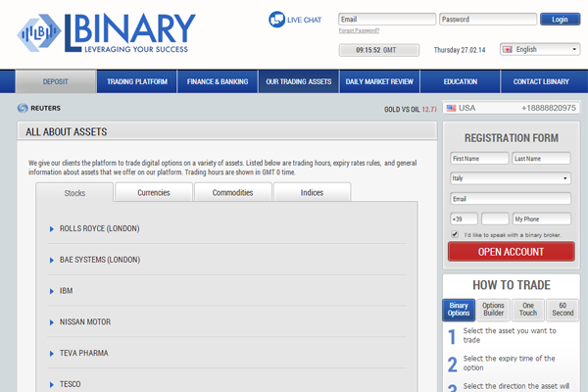Select the 60 Second how-to tab

(563, 310)
